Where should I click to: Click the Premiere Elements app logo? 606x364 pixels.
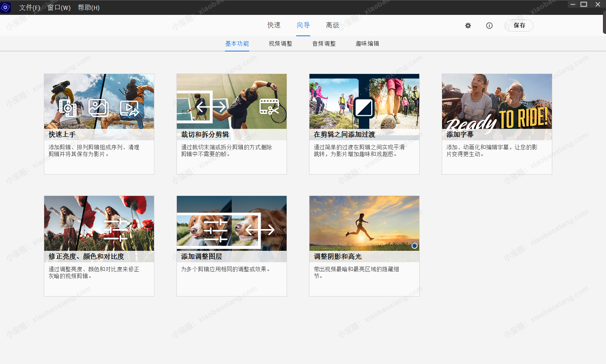pyautogui.click(x=5, y=7)
